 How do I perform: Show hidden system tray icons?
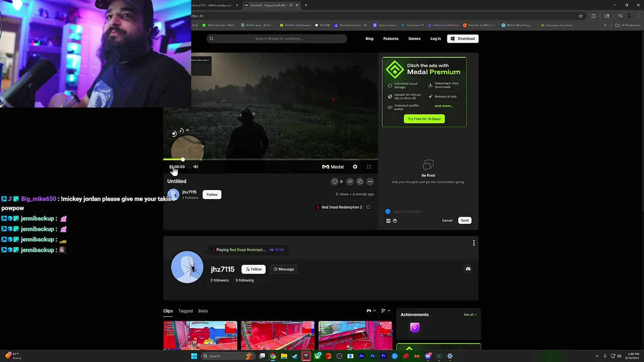[597, 356]
